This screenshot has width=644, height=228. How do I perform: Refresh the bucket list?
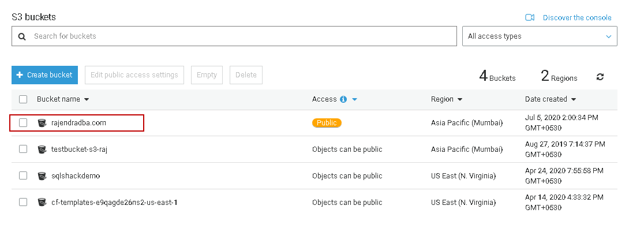(600, 77)
